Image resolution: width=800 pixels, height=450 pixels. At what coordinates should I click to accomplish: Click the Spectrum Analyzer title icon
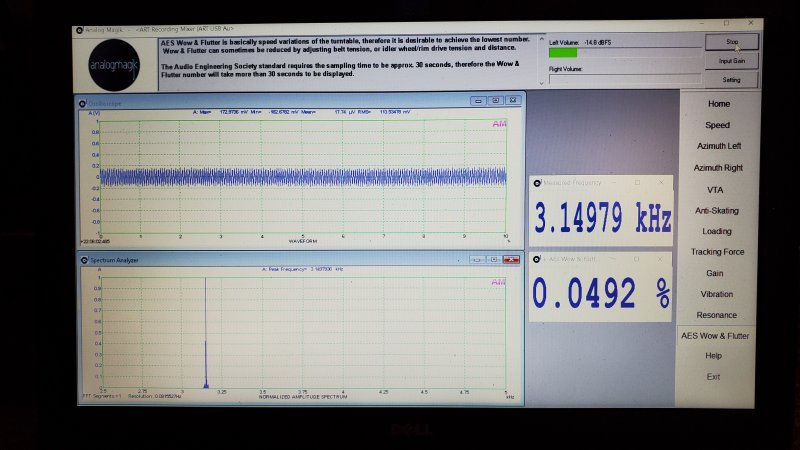click(x=84, y=260)
